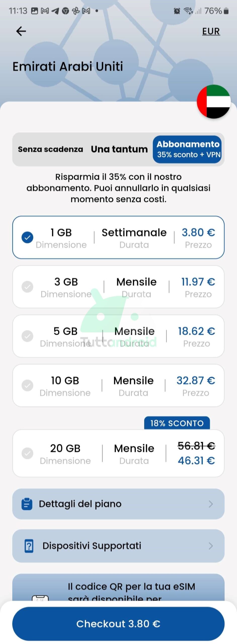The image size is (237, 644).
Task: Tap the question mark supported devices icon
Action: click(29, 546)
